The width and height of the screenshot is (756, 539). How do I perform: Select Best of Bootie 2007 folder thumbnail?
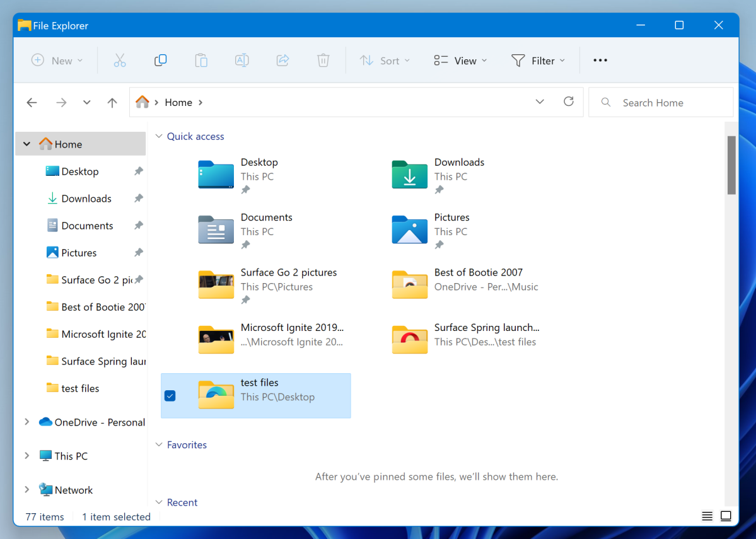(x=409, y=284)
